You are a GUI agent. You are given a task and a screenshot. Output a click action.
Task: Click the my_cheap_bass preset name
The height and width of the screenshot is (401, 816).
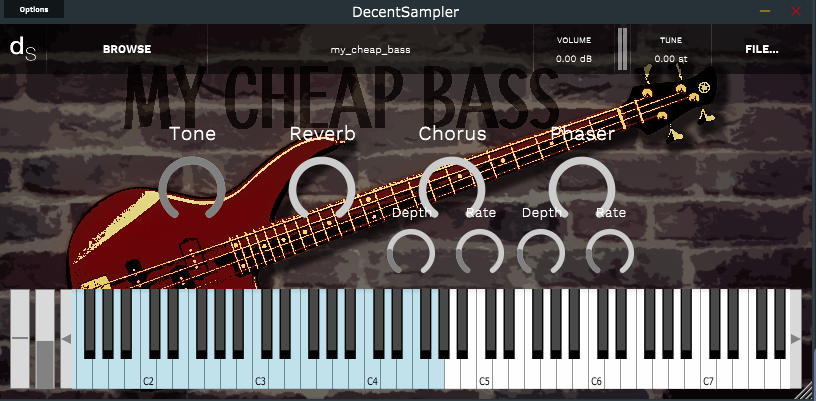371,50
